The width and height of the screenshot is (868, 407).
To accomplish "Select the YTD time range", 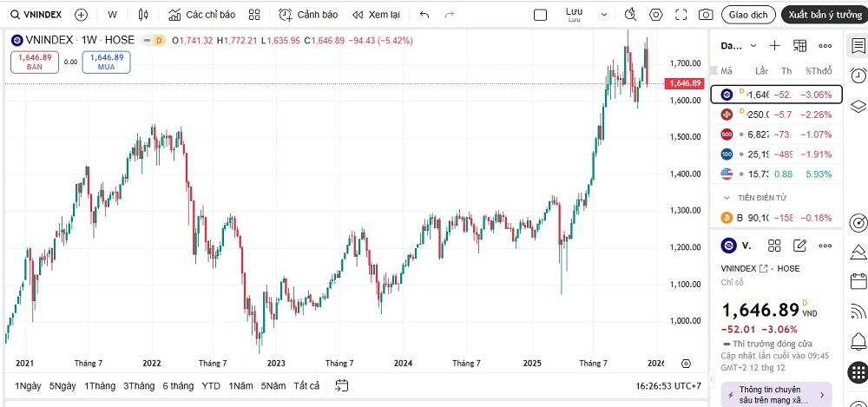I will 211,386.
